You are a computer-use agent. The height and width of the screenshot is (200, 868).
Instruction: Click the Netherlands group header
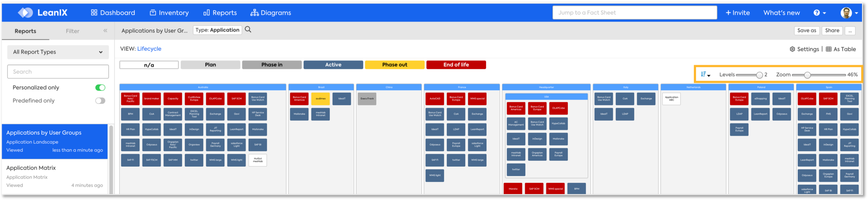(693, 87)
